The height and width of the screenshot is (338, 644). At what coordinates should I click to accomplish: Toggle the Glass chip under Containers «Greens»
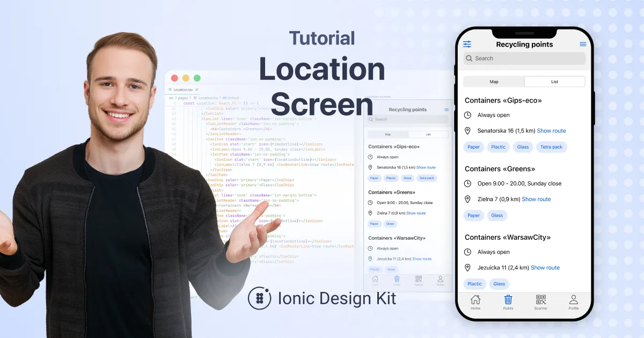coord(497,215)
